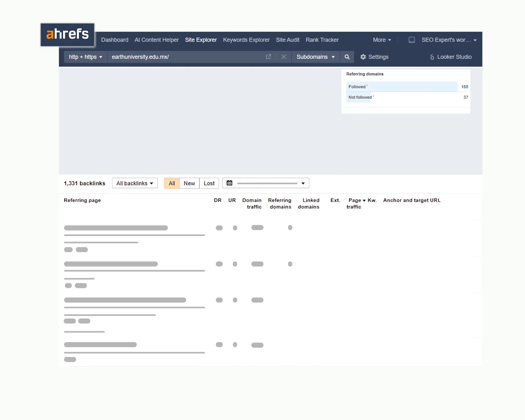Screen dimensions: 525x420
Task: Open Looker Studio integration
Action: (451, 57)
